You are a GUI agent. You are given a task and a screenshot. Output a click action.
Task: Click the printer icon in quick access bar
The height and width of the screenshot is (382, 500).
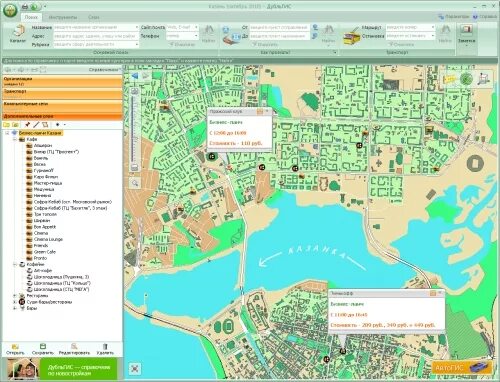tap(25, 6)
